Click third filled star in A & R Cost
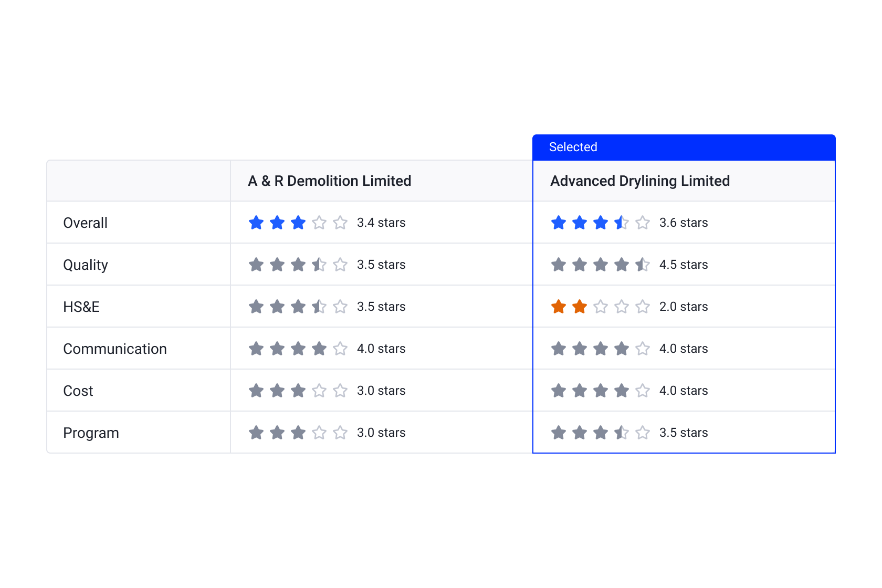The height and width of the screenshot is (588, 882). 298,391
